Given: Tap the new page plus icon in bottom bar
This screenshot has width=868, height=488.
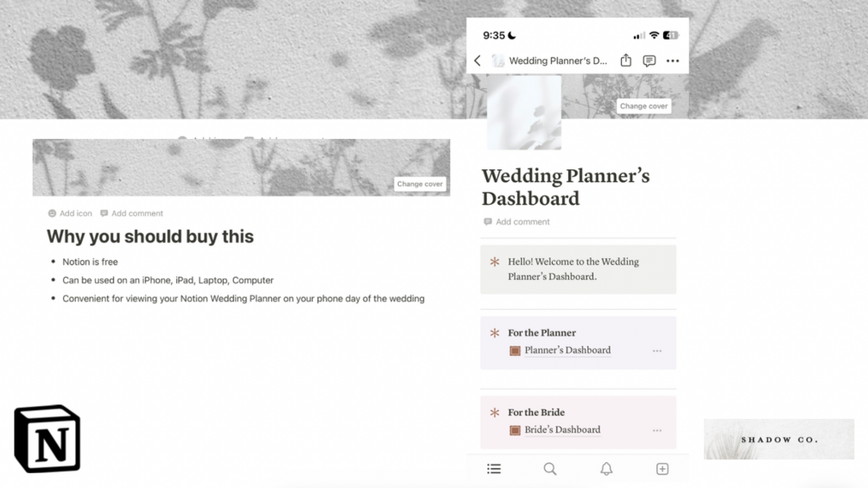Looking at the screenshot, I should [662, 469].
